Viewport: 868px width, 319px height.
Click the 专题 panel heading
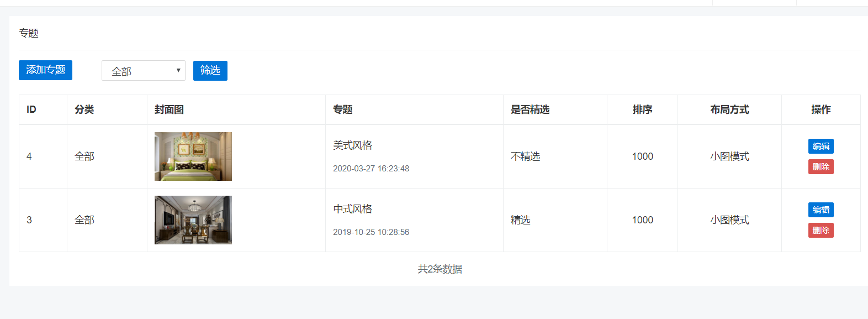click(29, 33)
